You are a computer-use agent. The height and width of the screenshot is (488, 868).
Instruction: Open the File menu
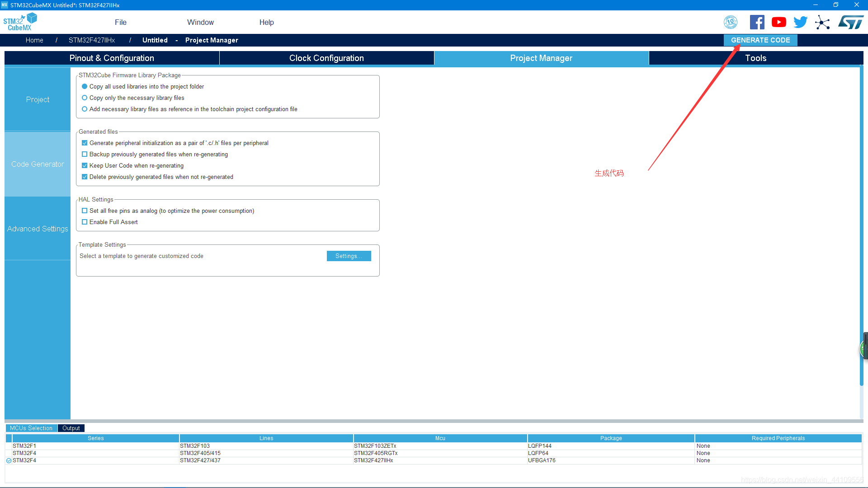(121, 22)
